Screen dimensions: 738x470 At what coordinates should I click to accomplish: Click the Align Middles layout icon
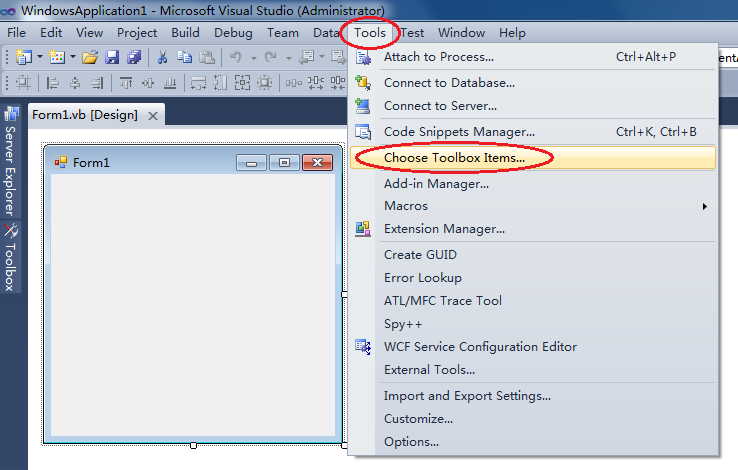(x=148, y=83)
